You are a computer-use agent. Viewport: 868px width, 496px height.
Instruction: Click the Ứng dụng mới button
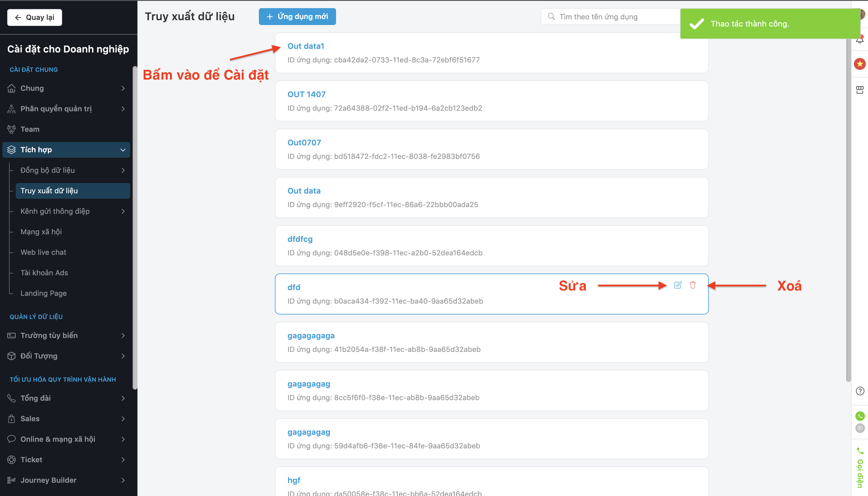click(x=297, y=17)
